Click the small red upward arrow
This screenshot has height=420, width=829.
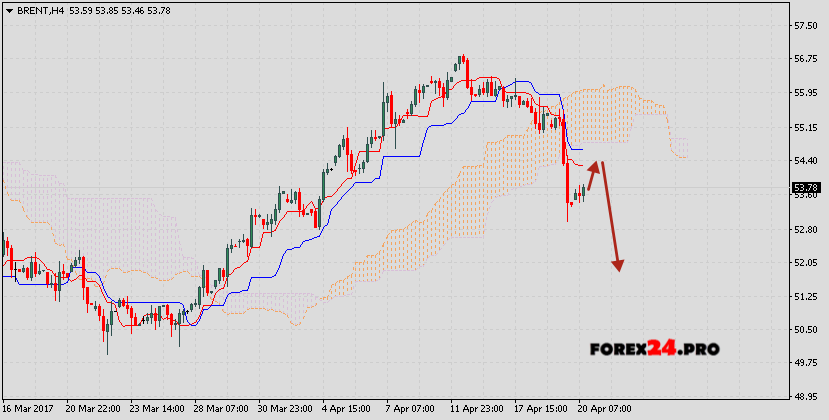tap(592, 176)
